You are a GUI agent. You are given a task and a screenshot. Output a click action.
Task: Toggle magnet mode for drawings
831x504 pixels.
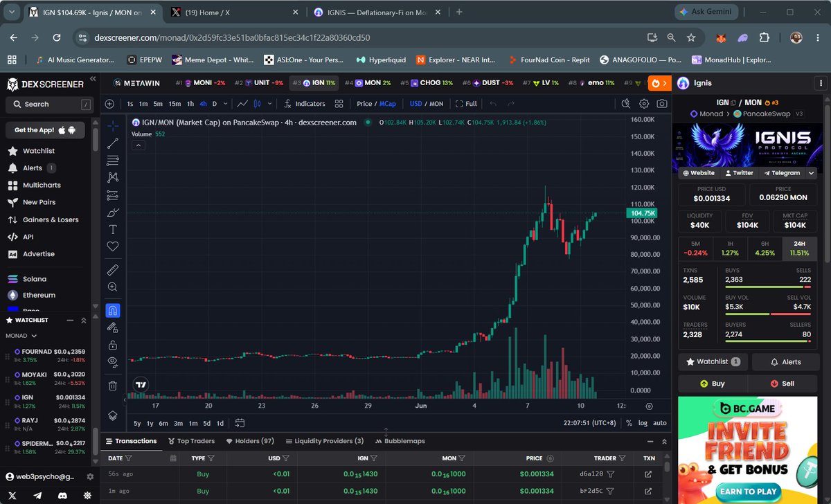click(x=113, y=310)
